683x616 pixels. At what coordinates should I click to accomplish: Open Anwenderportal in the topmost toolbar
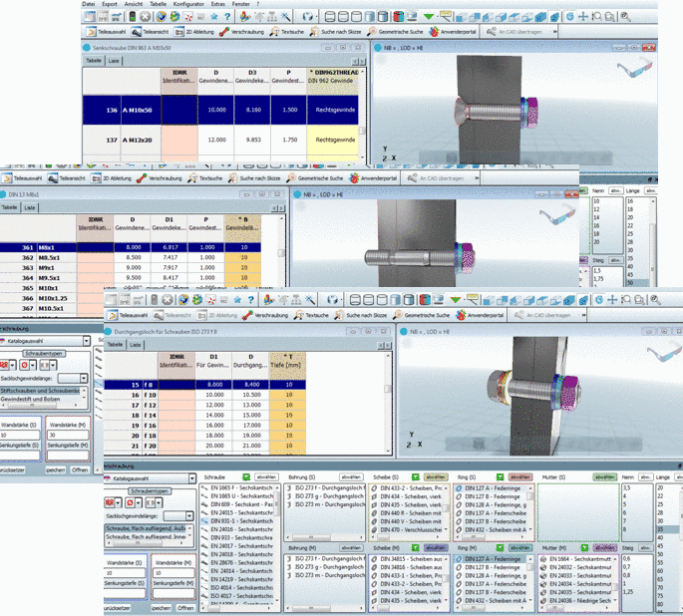coord(453,32)
